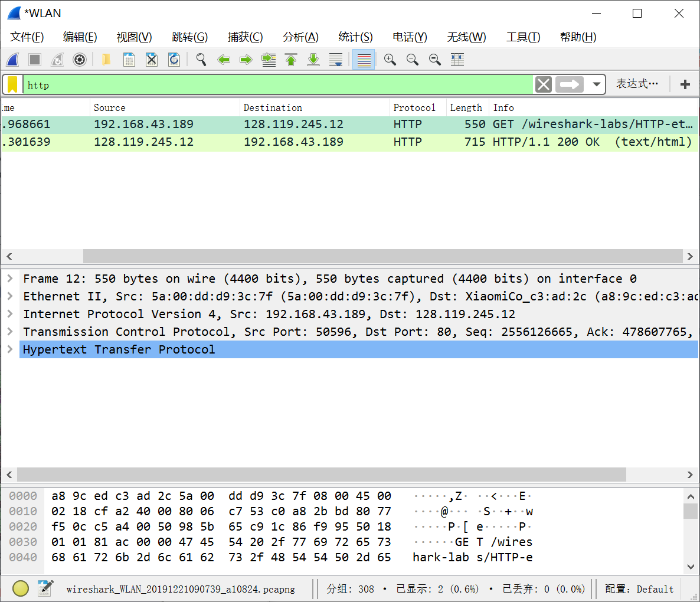The image size is (700, 602).
Task: Open the display filter bookmark menu
Action: click(12, 84)
